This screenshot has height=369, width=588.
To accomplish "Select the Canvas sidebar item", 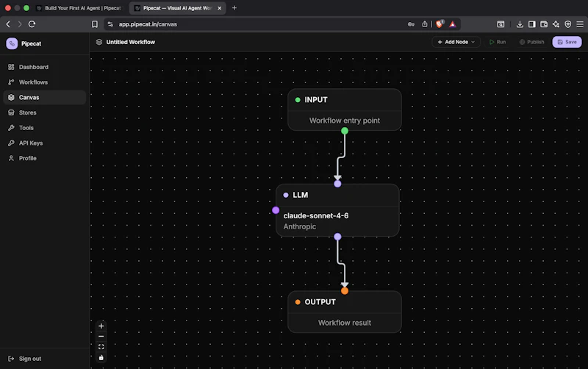I will pos(44,98).
